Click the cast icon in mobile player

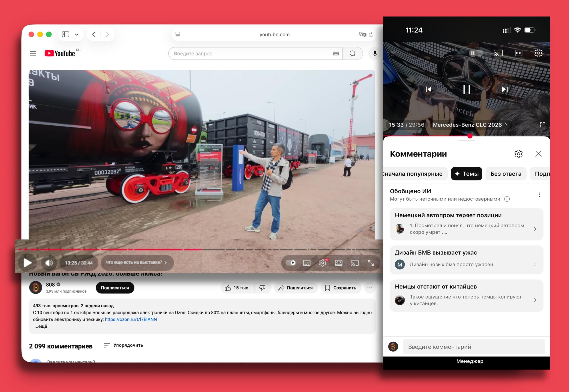click(x=498, y=53)
